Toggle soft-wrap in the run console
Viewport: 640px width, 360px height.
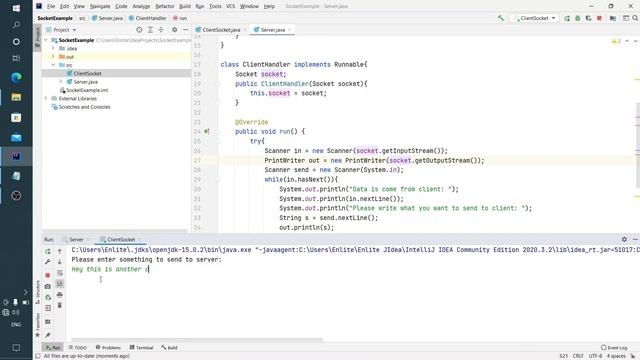coord(60,273)
